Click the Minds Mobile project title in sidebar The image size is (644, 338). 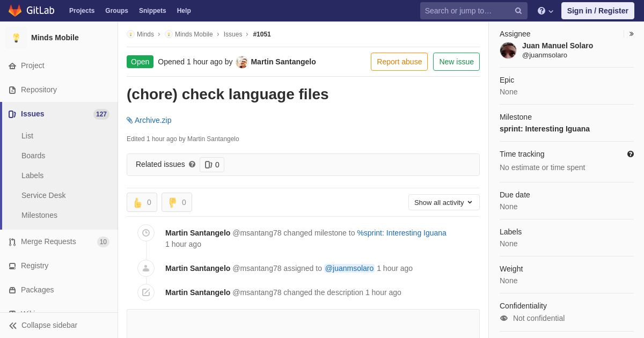pos(55,38)
